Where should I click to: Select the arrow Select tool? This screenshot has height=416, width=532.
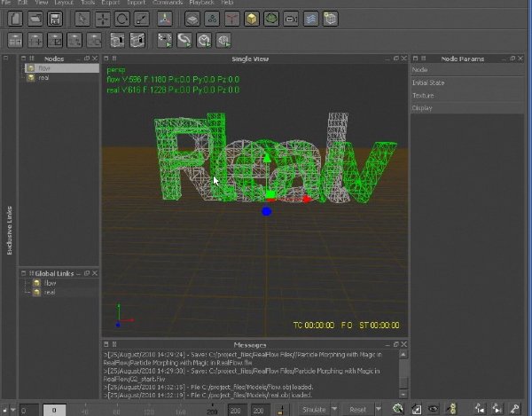click(x=82, y=19)
